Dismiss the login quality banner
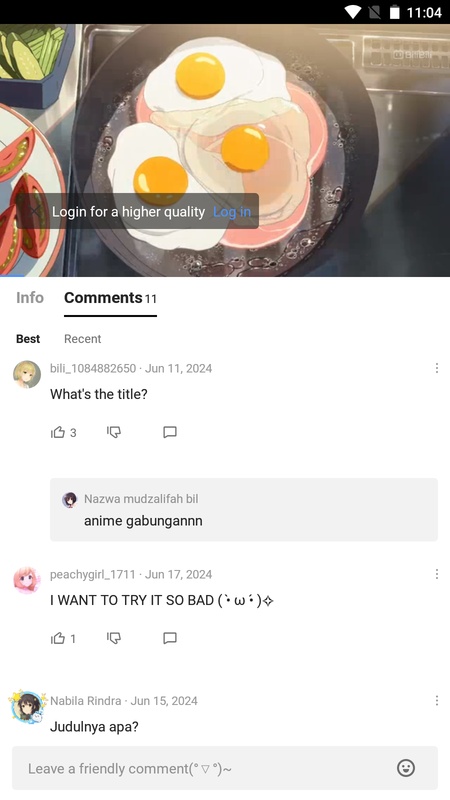Image resolution: width=450 pixels, height=800 pixels. tap(34, 211)
